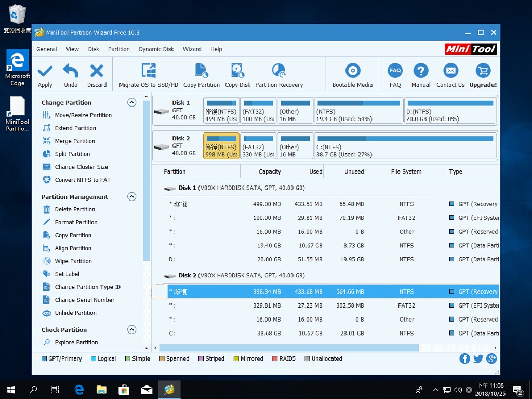Select Wipe Partition action
The image size is (532, 399).
73,261
